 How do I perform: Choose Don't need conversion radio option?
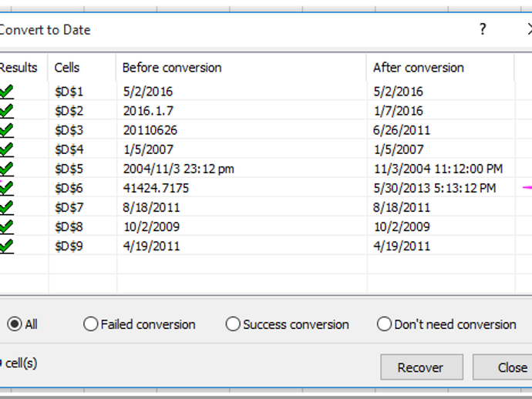pyautogui.click(x=384, y=324)
